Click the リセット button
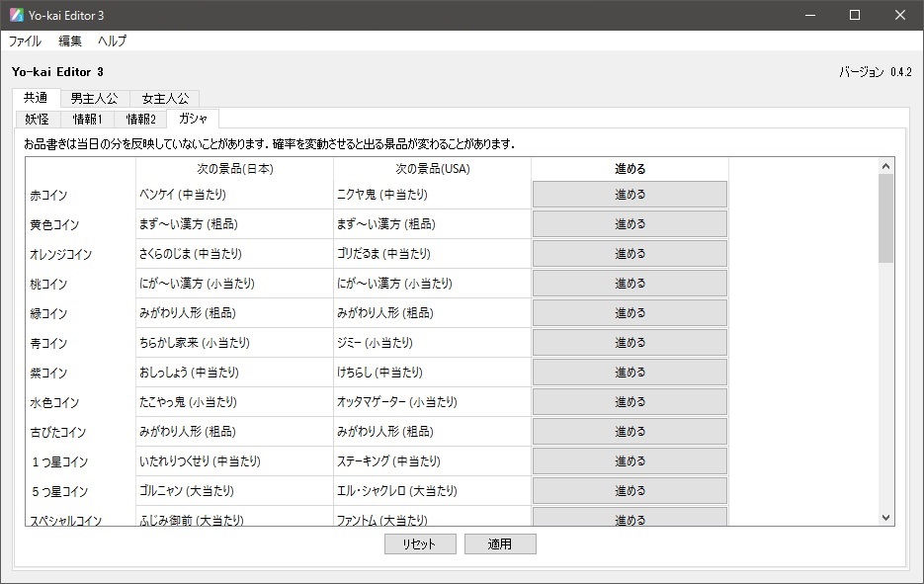 [420, 543]
